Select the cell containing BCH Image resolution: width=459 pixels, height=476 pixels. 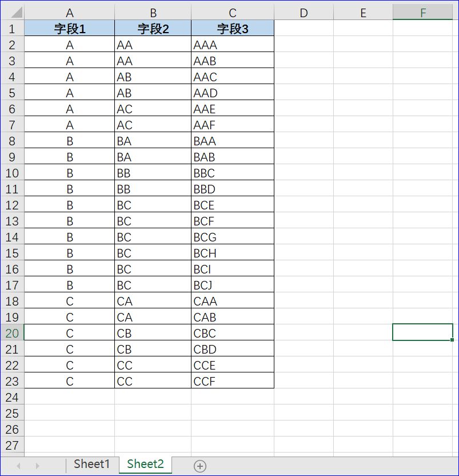click(233, 253)
